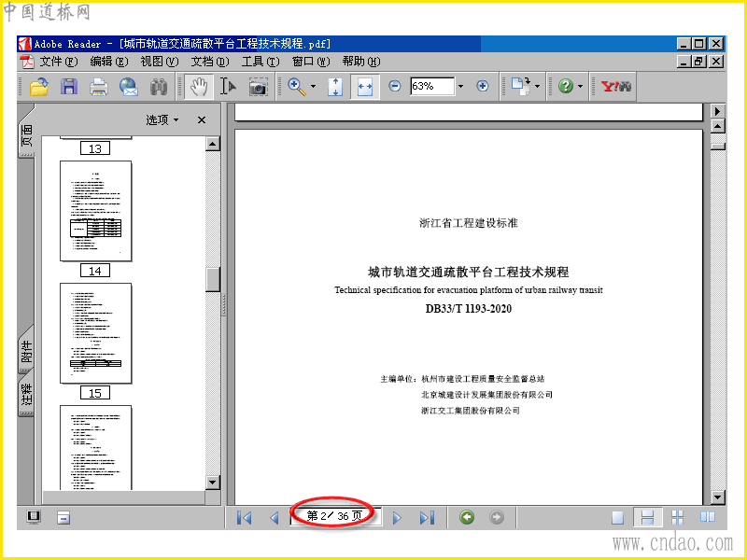This screenshot has width=747, height=560.
Task: Close the pages navigation panel
Action: coord(202,120)
